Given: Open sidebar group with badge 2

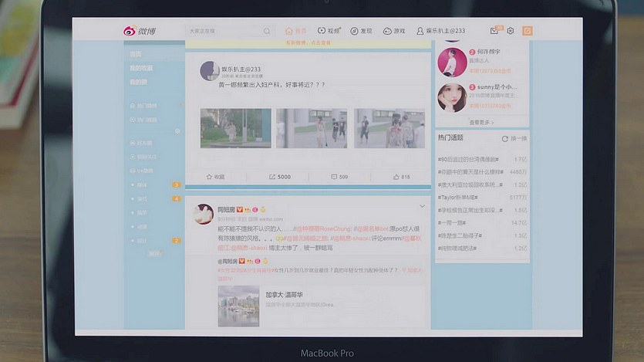Looking at the screenshot, I should click(155, 241).
